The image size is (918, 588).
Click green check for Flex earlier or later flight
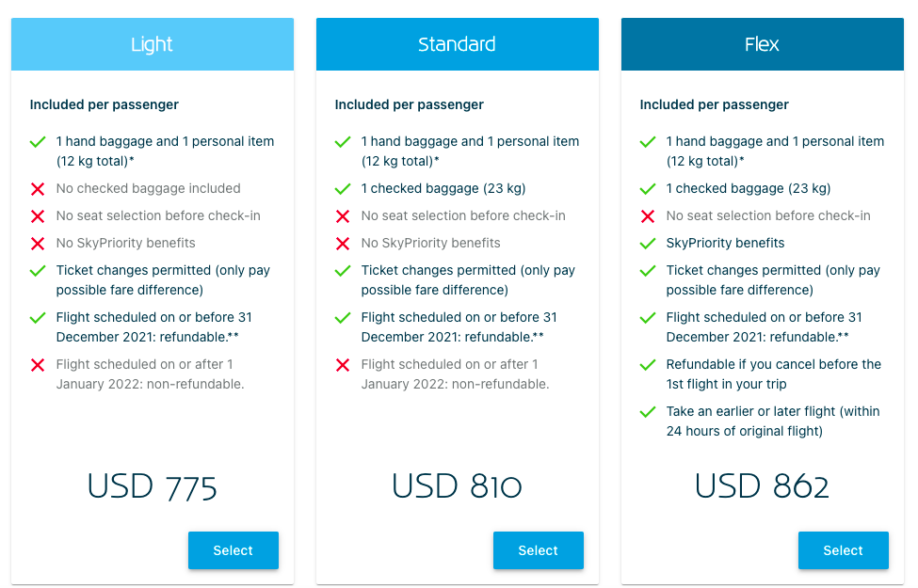[x=648, y=412]
